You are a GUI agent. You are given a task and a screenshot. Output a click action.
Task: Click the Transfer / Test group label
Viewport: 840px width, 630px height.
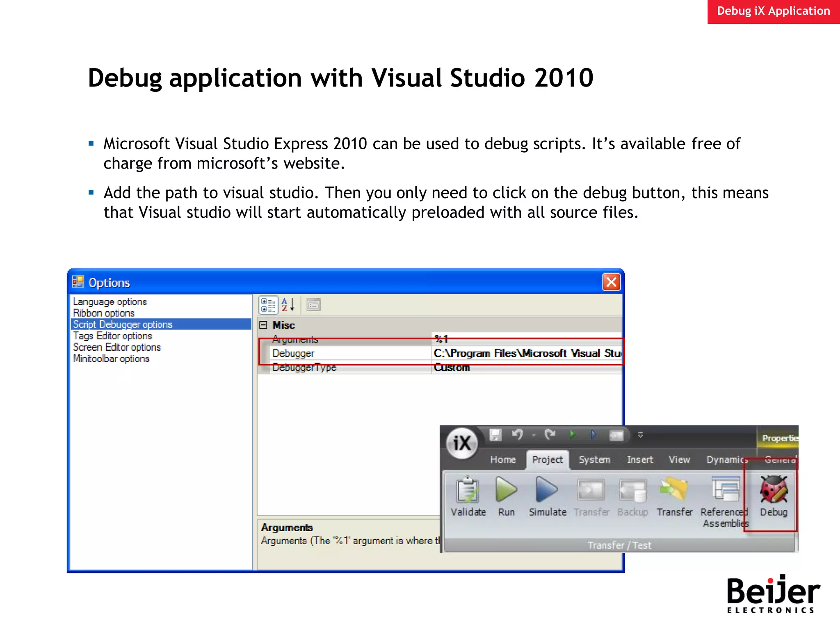tap(619, 545)
